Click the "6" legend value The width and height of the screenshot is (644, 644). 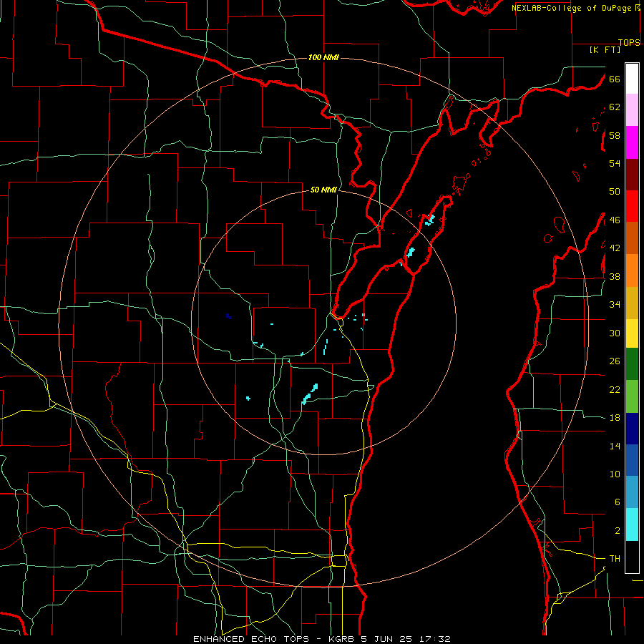pyautogui.click(x=617, y=502)
